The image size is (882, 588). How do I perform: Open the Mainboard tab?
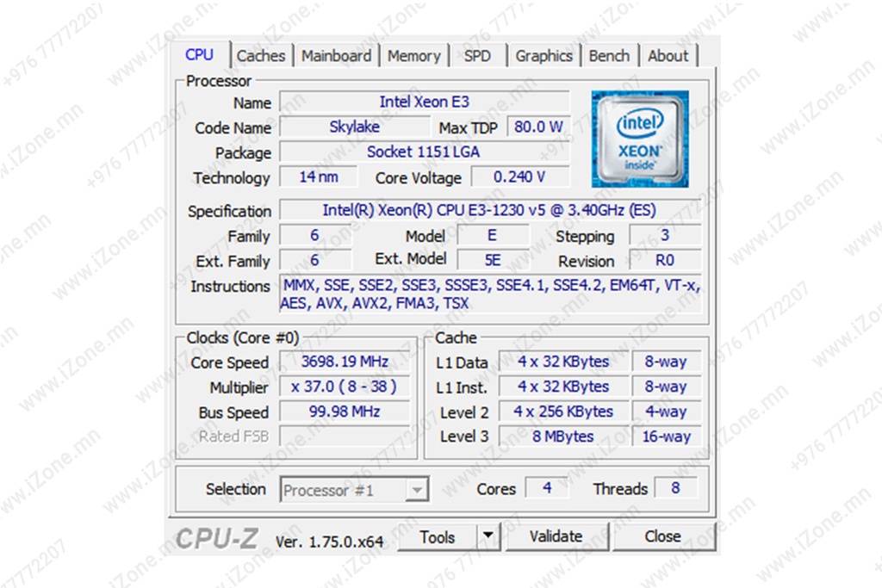pyautogui.click(x=337, y=56)
